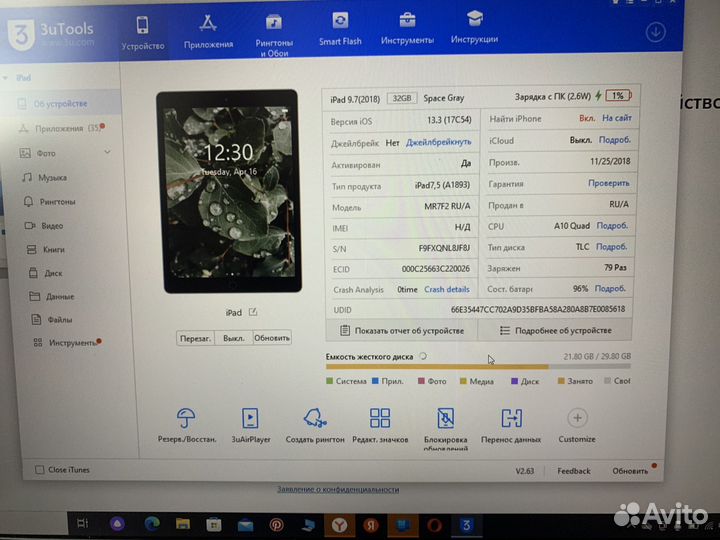This screenshot has height=540, width=720.
Task: Click the orange Занято legend swatch
Action: 561,381
